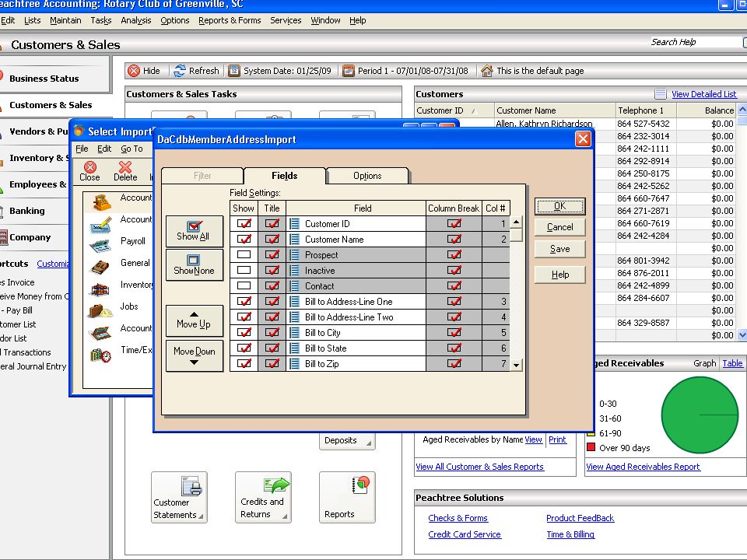Open the Banking navigation item

(x=27, y=211)
